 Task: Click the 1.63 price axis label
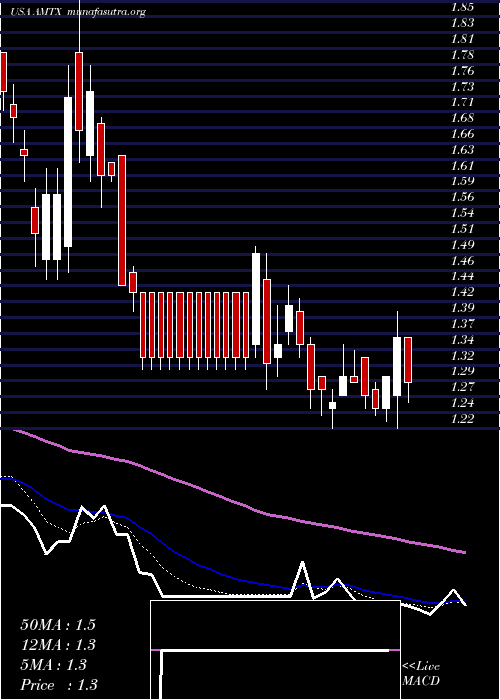(x=462, y=150)
